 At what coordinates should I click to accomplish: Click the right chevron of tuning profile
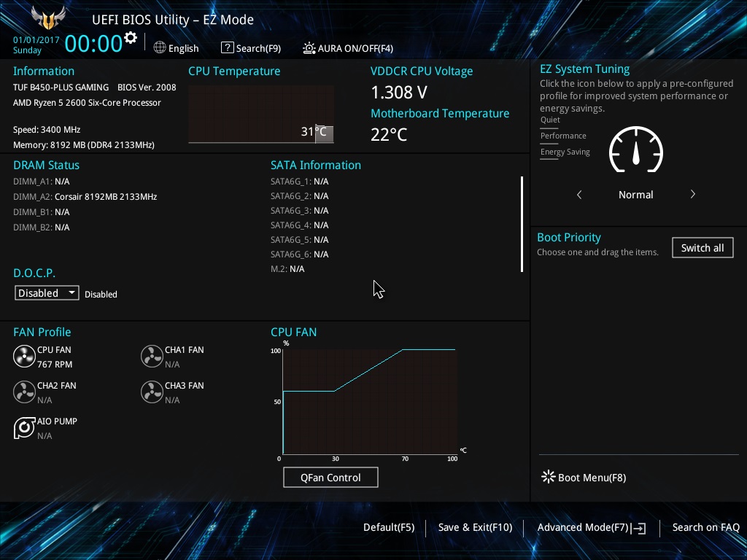(x=693, y=194)
